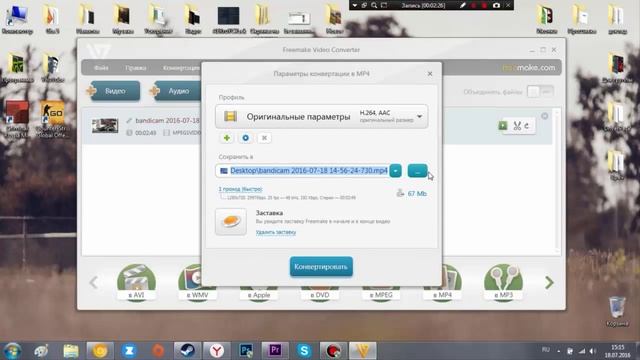Click the recorder pencil drawing icon
The height and width of the screenshot is (360, 640).
tap(462, 5)
